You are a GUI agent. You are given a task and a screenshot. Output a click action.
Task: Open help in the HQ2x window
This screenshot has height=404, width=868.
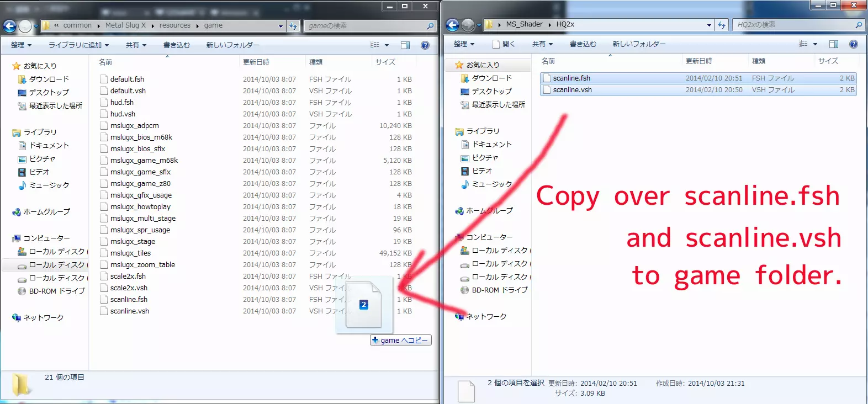point(854,44)
